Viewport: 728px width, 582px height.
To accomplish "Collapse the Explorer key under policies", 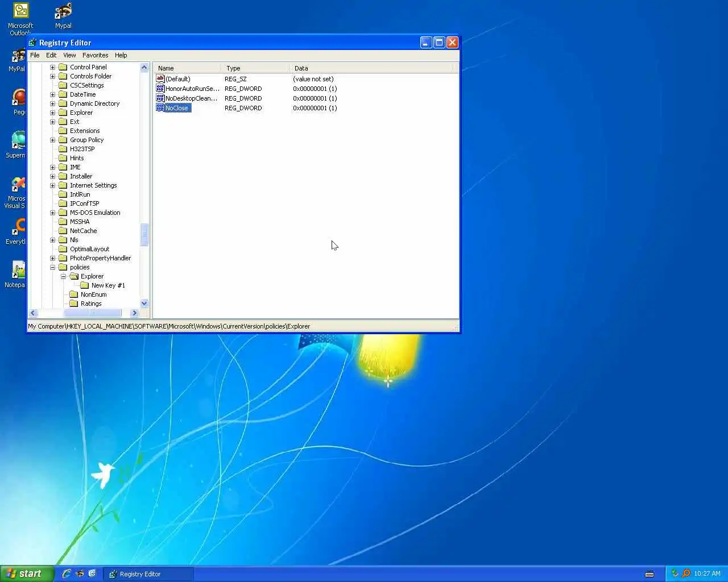I will [63, 276].
